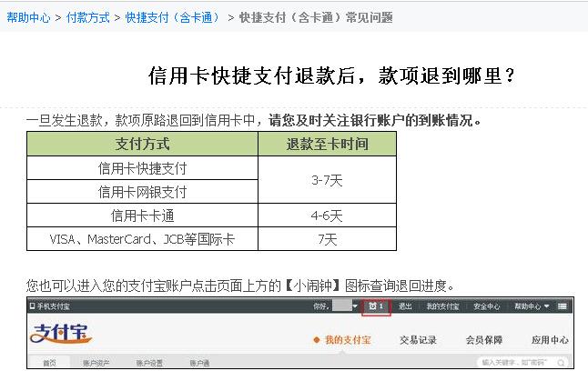Viewport: 588px width, 381px height.
Task: Select the 账户通 sub-tab
Action: (199, 363)
